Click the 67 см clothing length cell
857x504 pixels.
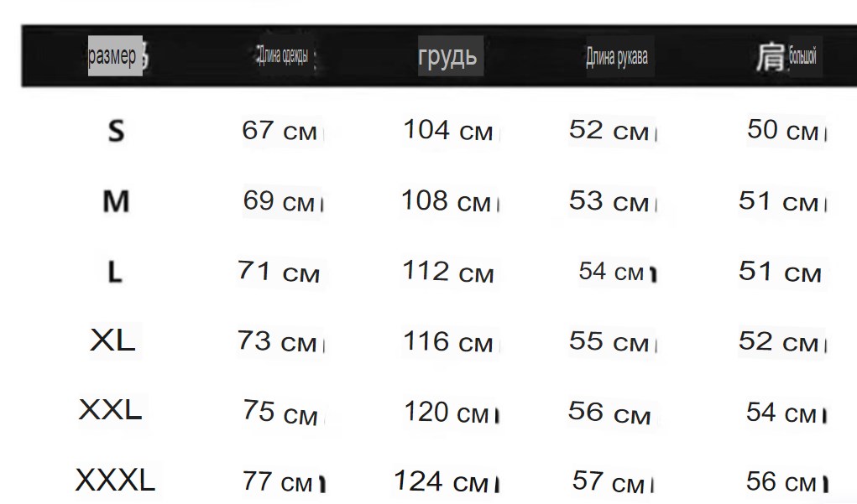280,131
